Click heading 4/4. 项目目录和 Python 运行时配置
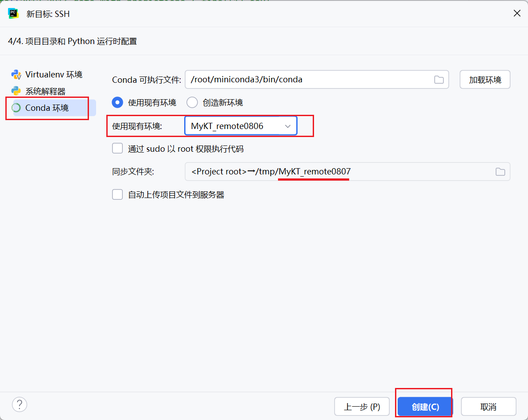Viewport: 528px width, 420px height. point(73,41)
